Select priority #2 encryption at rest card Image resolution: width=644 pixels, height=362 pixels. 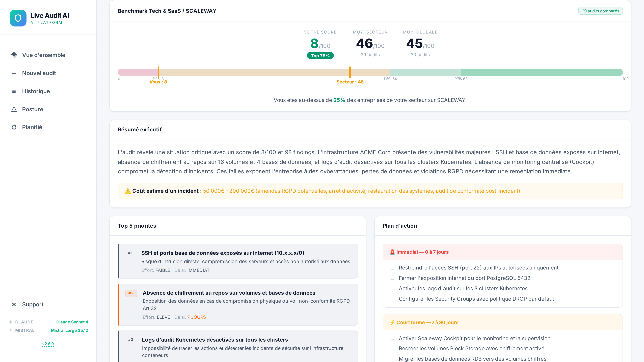pyautogui.click(x=237, y=304)
